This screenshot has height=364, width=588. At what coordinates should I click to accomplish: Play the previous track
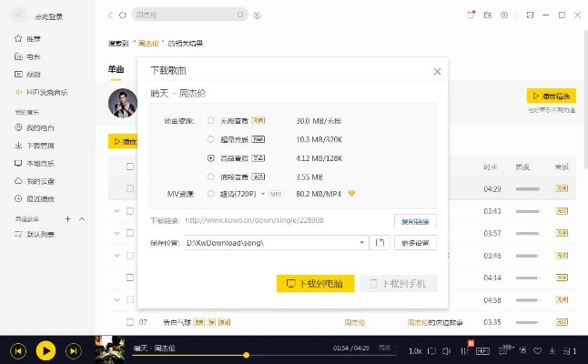click(18, 351)
